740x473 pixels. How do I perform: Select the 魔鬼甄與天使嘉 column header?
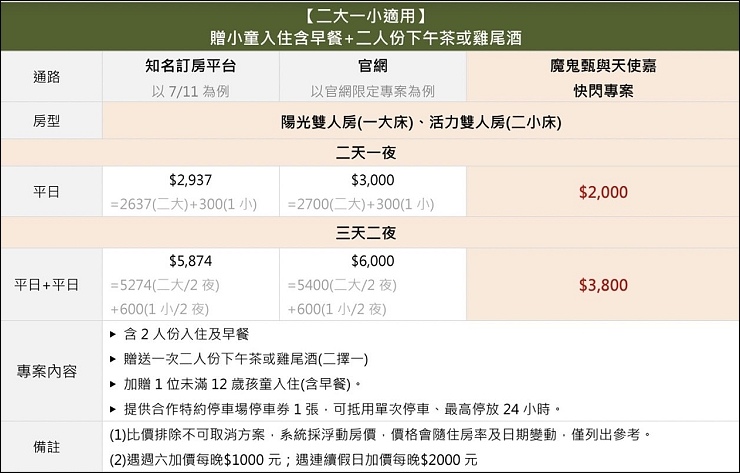601,67
